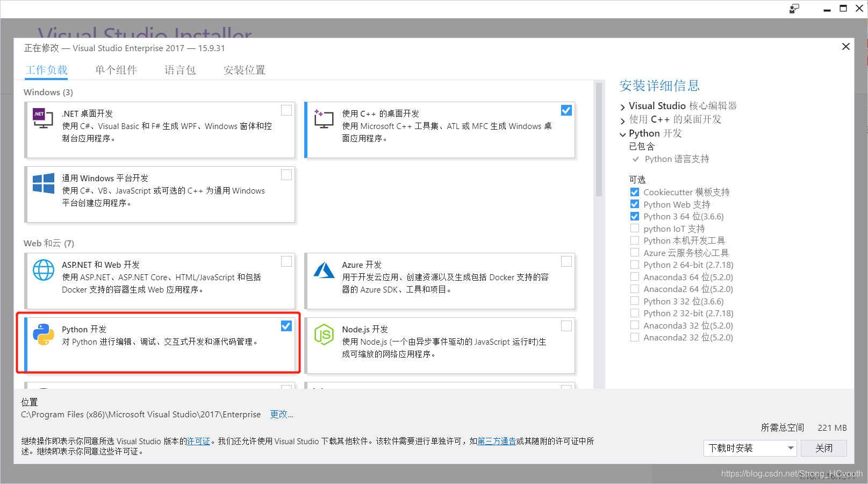Image resolution: width=868 pixels, height=484 pixels.
Task: Enable Python 2 32-bit (2.7.18) option
Action: click(635, 313)
